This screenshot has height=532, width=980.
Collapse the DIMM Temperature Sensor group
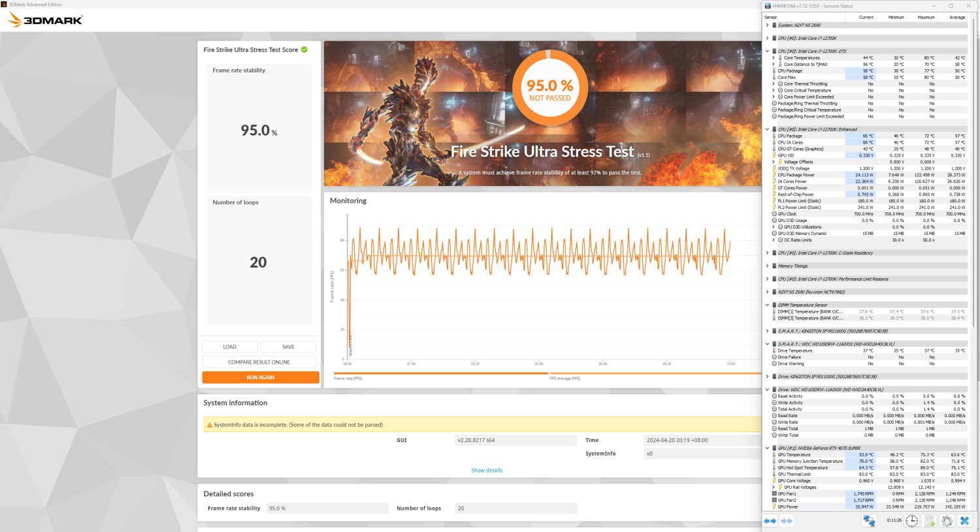click(x=768, y=305)
